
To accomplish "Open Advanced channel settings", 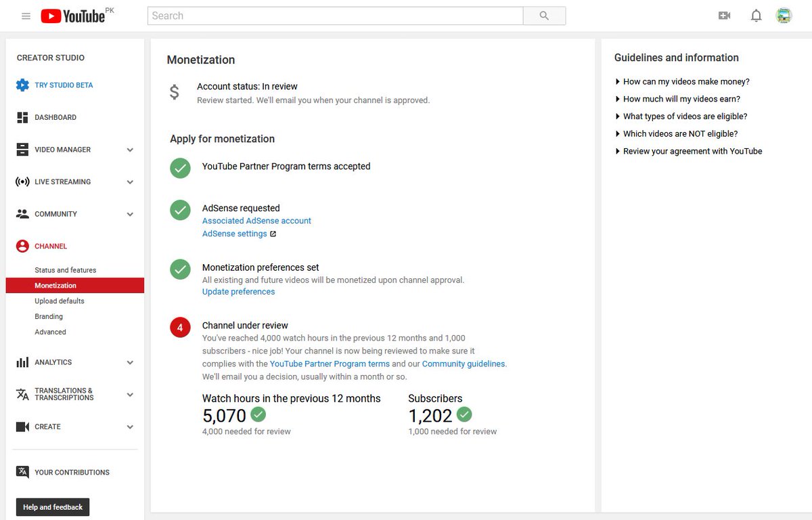I will [51, 332].
